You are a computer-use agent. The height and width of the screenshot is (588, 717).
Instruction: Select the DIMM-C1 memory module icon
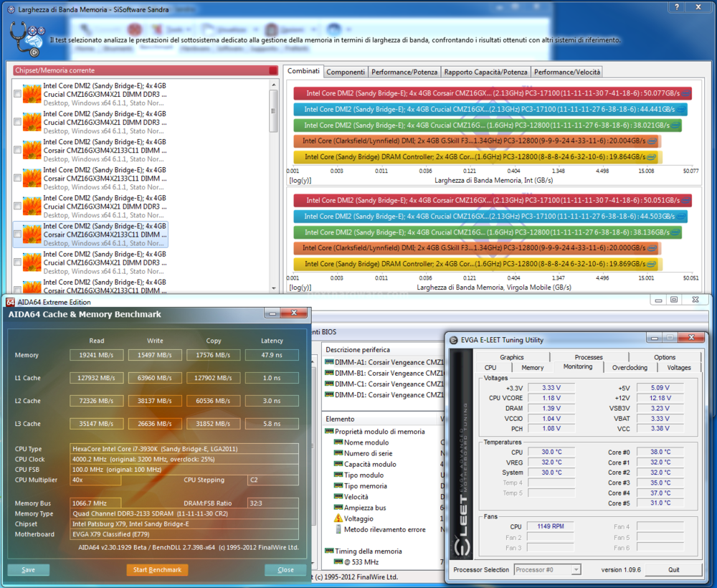329,384
